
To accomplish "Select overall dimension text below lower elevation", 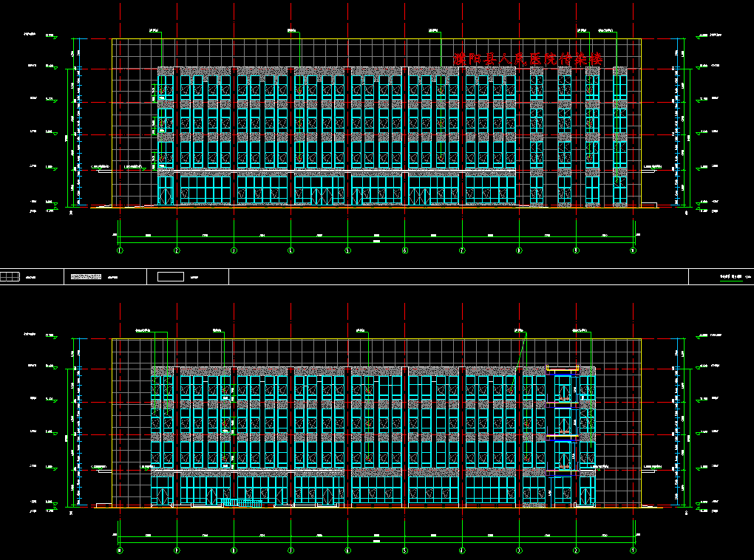I will (x=376, y=542).
